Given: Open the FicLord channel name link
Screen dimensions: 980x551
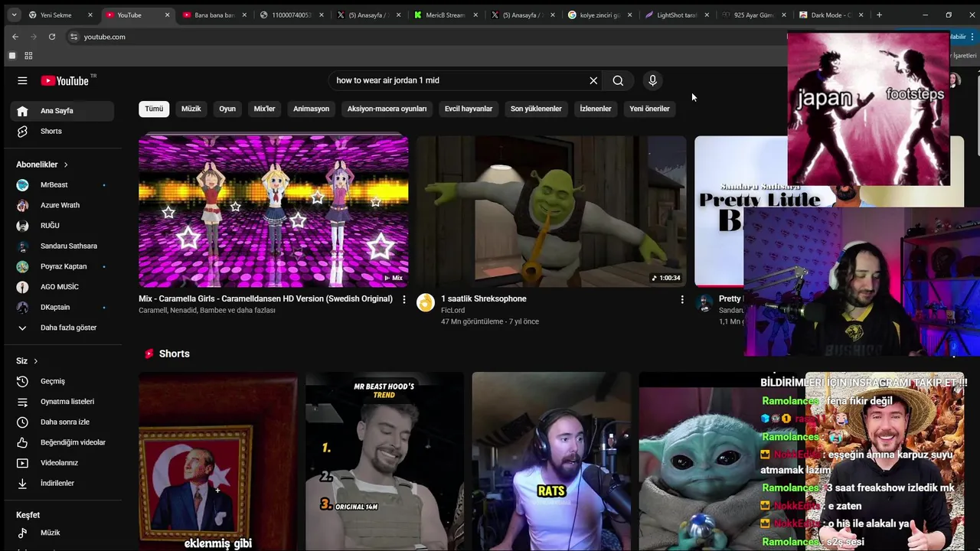Looking at the screenshot, I should tap(452, 310).
